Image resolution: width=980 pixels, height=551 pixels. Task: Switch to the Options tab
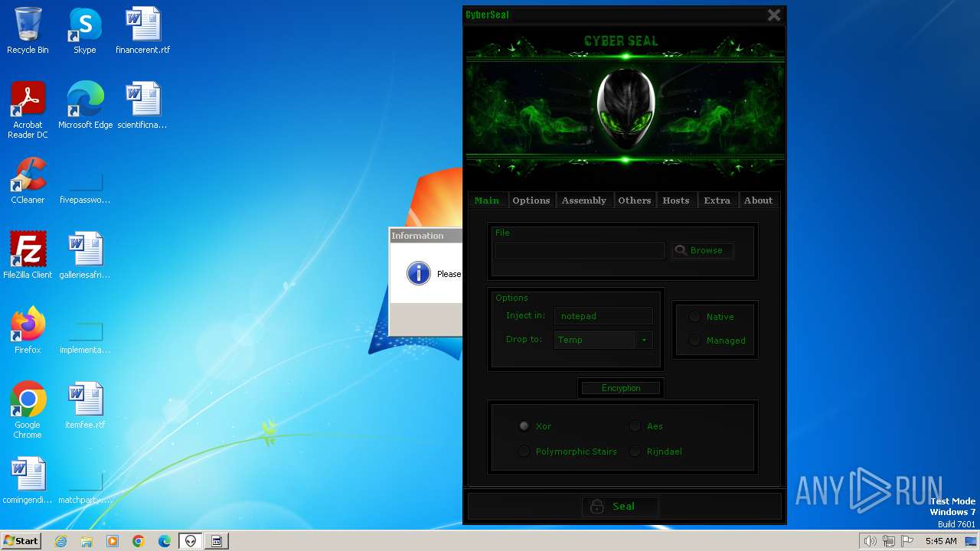(531, 201)
